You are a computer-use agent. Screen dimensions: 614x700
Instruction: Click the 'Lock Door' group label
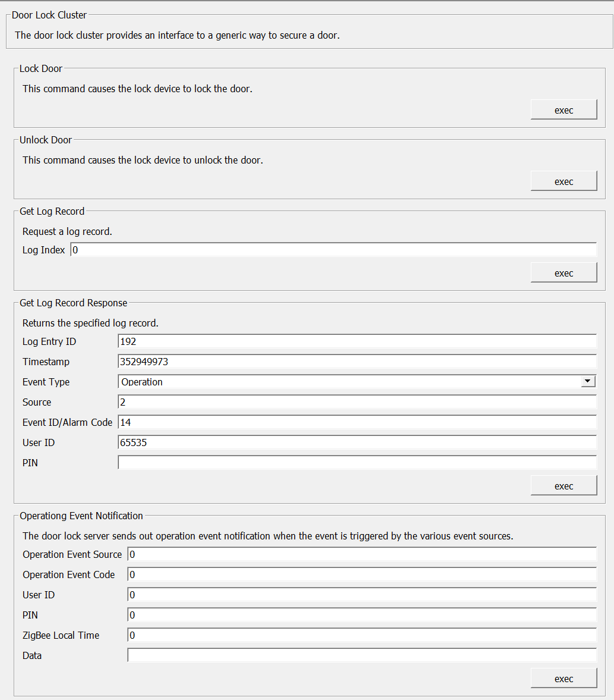(40, 68)
